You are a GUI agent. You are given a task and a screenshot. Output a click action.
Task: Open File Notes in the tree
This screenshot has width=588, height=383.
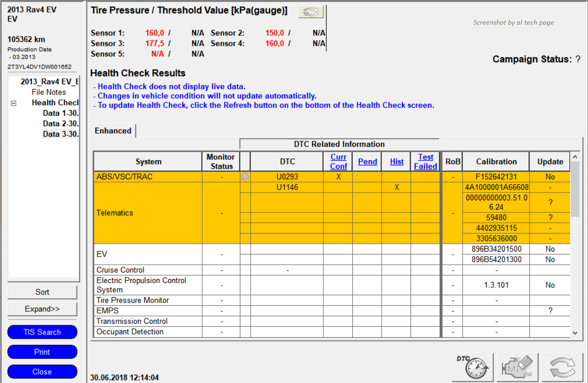click(49, 92)
